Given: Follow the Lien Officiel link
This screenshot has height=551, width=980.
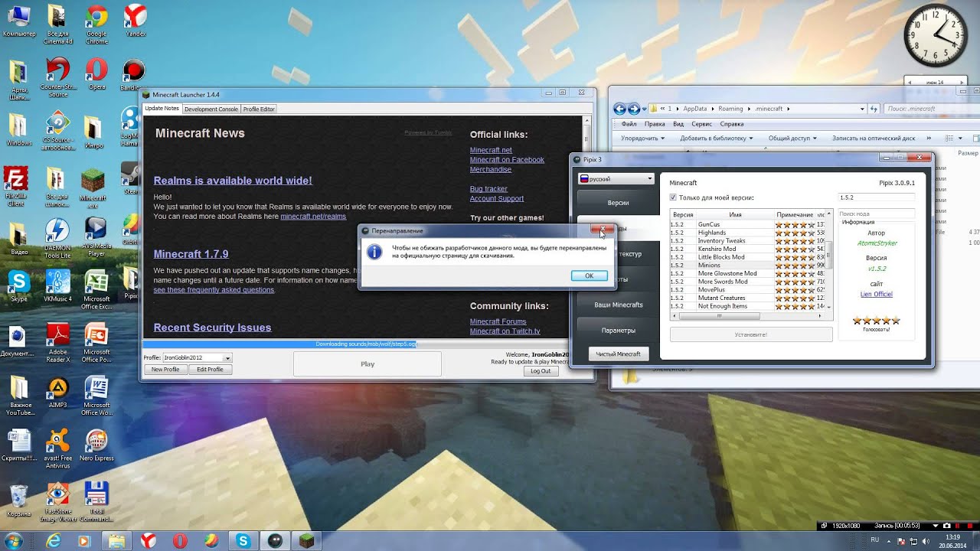Looking at the screenshot, I should 876,294.
